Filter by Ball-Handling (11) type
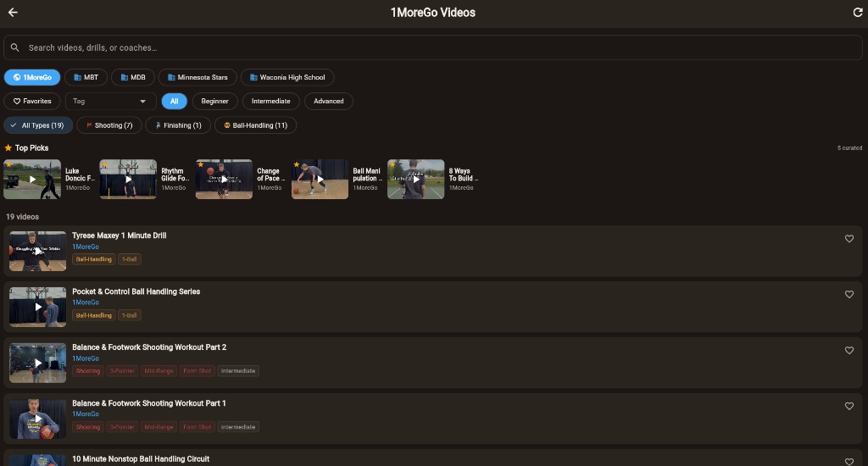The height and width of the screenshot is (466, 868). pos(255,125)
